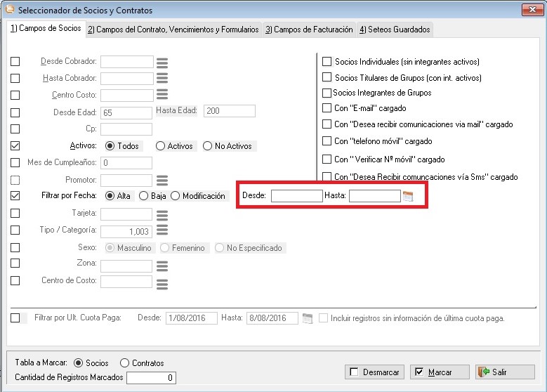The image size is (547, 392).
Task: Click the Tipo / Categoría lookup icon
Action: point(162,231)
